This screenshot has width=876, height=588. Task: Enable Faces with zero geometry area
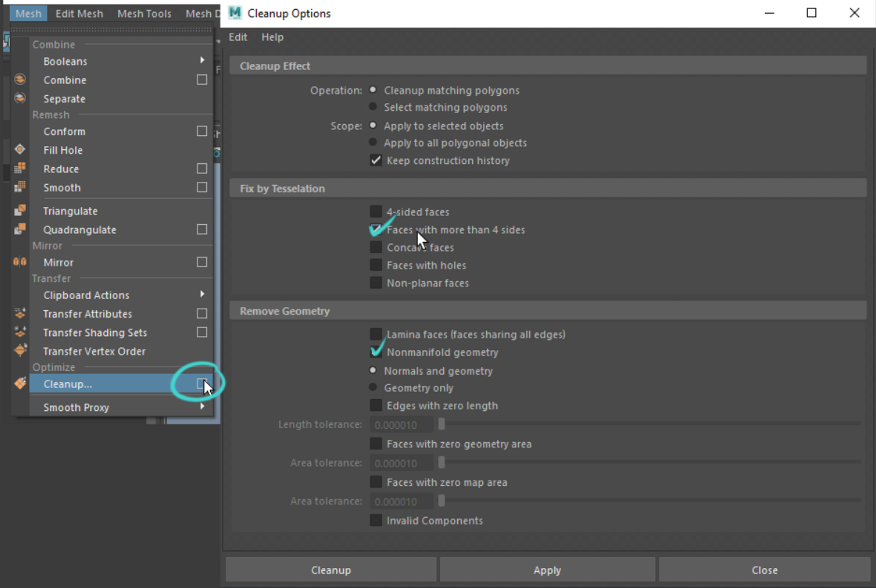(x=376, y=444)
